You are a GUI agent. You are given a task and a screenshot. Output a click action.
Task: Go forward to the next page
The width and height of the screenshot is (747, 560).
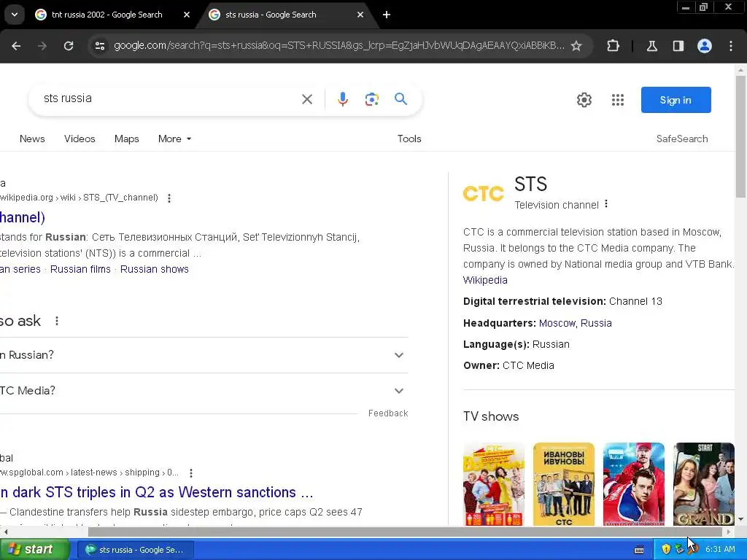[x=42, y=46]
